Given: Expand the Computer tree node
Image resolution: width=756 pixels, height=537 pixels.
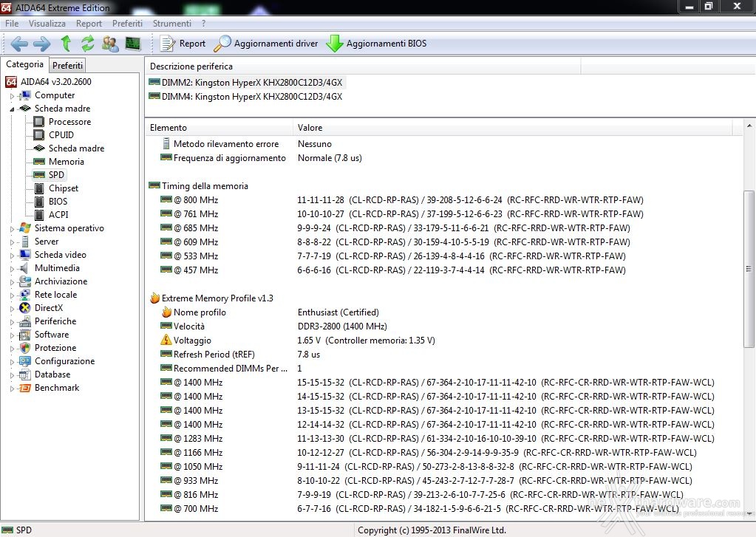Looking at the screenshot, I should pyautogui.click(x=12, y=96).
